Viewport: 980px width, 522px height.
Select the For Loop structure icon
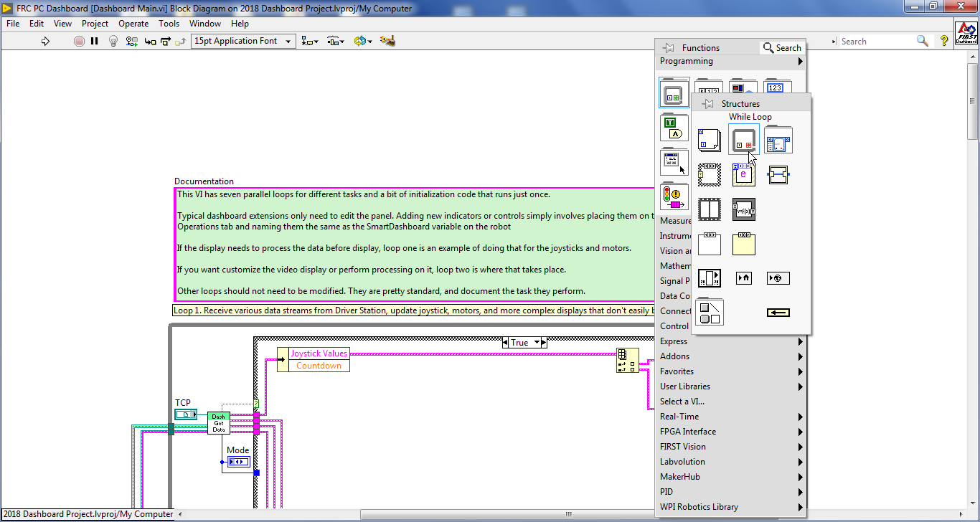(x=710, y=140)
